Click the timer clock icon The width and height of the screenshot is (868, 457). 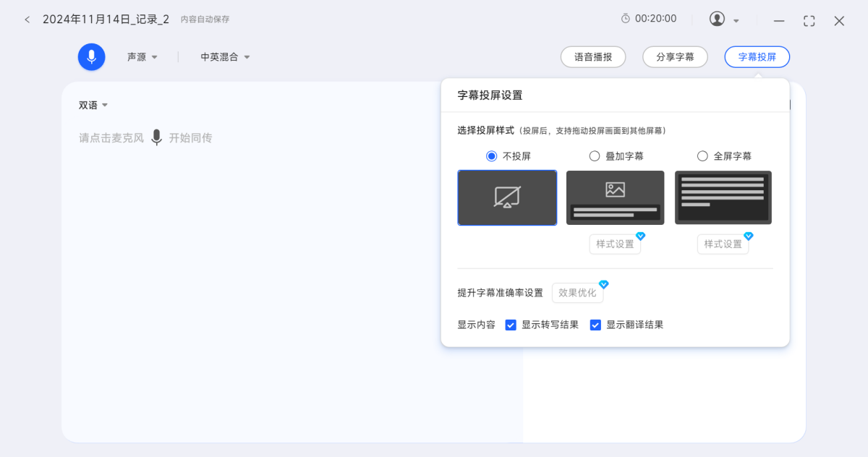pyautogui.click(x=626, y=19)
